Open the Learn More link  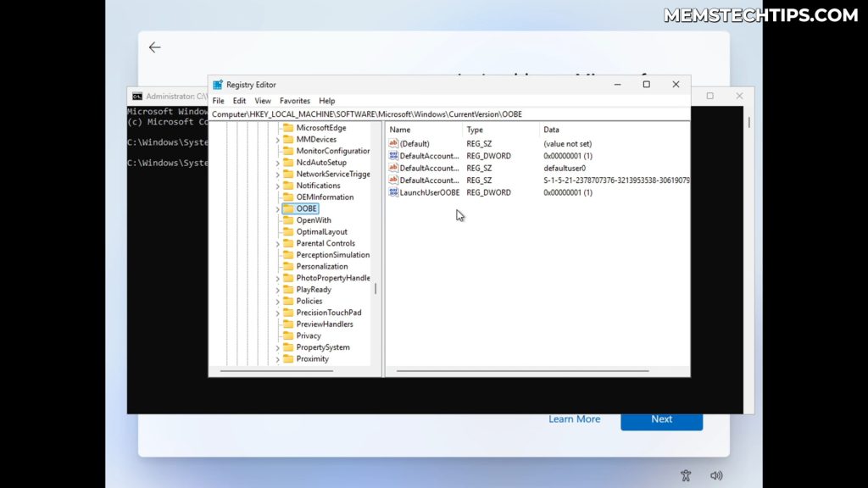click(x=575, y=419)
